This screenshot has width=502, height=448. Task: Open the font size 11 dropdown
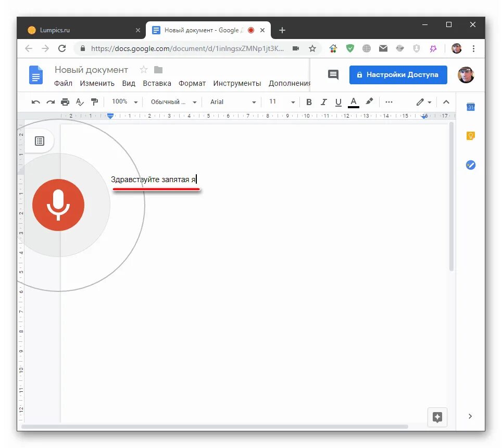pos(282,102)
